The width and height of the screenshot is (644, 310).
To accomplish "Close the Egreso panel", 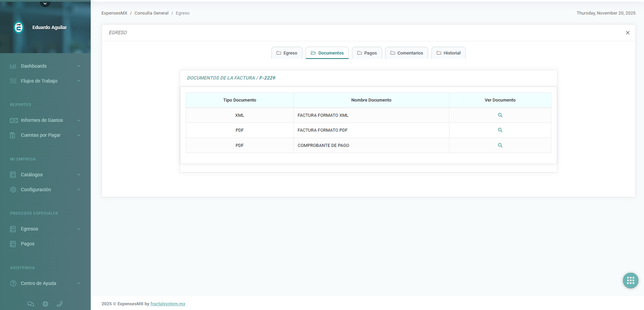I will (x=628, y=33).
